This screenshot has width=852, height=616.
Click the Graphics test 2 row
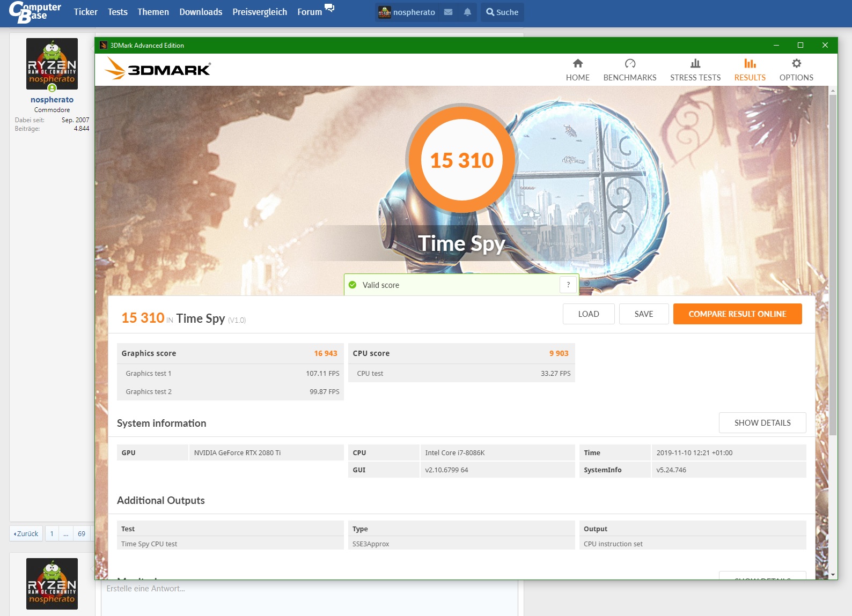click(230, 391)
